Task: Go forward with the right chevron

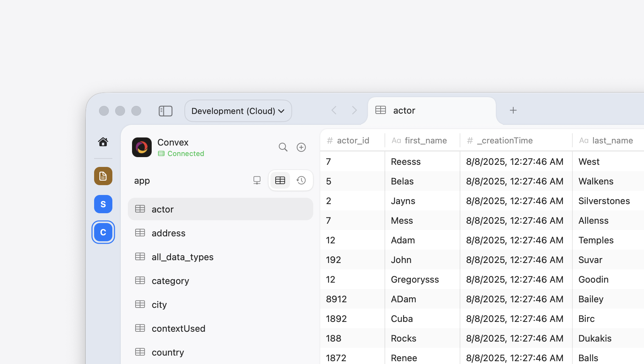Action: [354, 110]
